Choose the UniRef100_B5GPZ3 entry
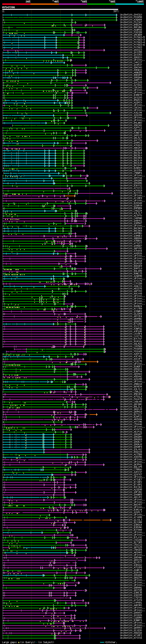The image size is (146, 644). tap(131, 100)
